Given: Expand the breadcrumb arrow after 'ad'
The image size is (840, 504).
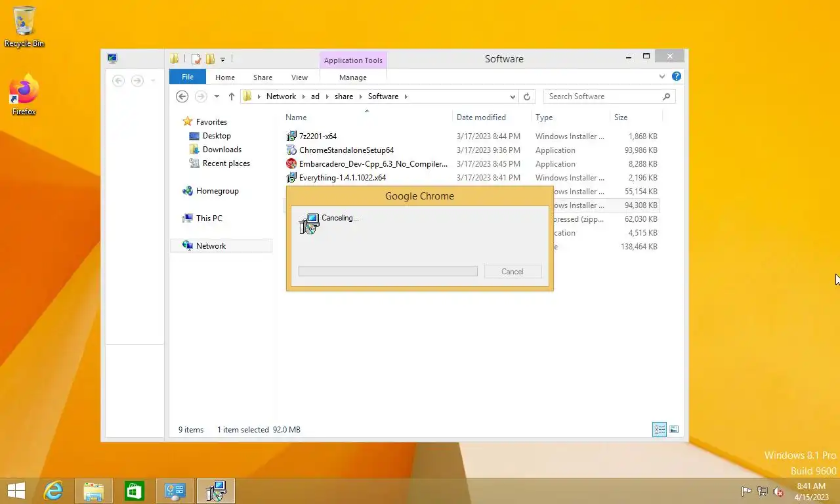Looking at the screenshot, I should (x=327, y=96).
